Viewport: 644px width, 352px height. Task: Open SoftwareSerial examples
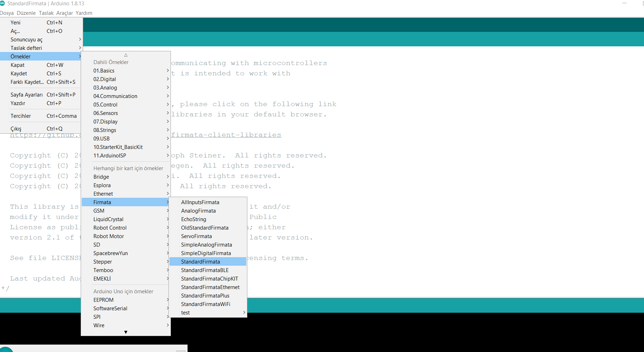(126, 308)
